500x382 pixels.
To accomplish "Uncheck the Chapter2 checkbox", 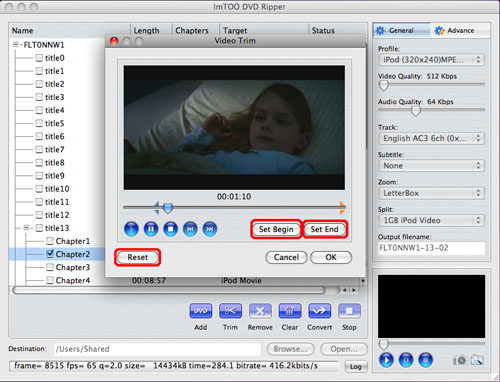I will click(x=50, y=254).
